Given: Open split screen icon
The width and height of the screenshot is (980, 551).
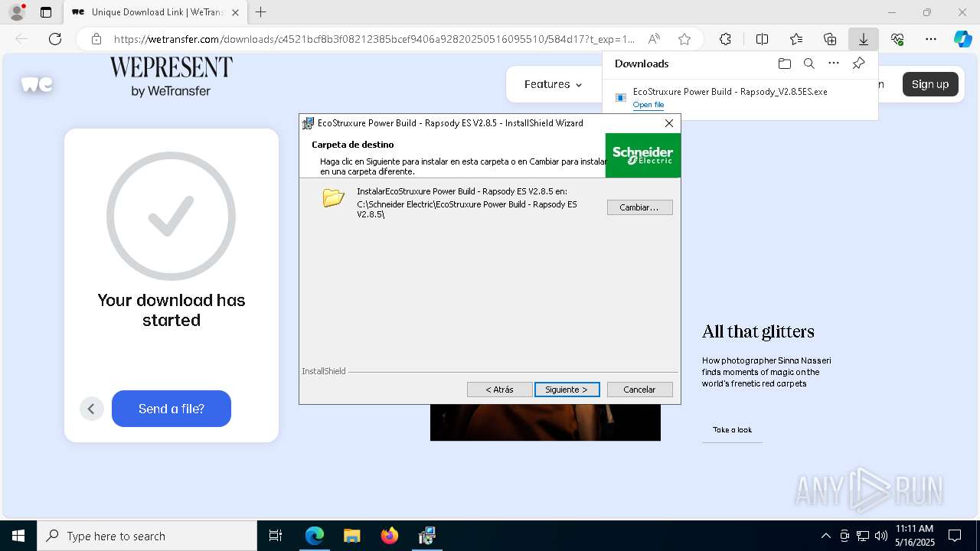Looking at the screenshot, I should coord(762,39).
